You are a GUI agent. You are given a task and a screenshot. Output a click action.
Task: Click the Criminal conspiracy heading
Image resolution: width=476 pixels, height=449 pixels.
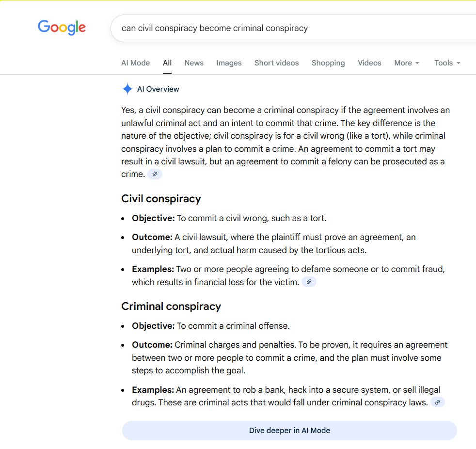[171, 306]
